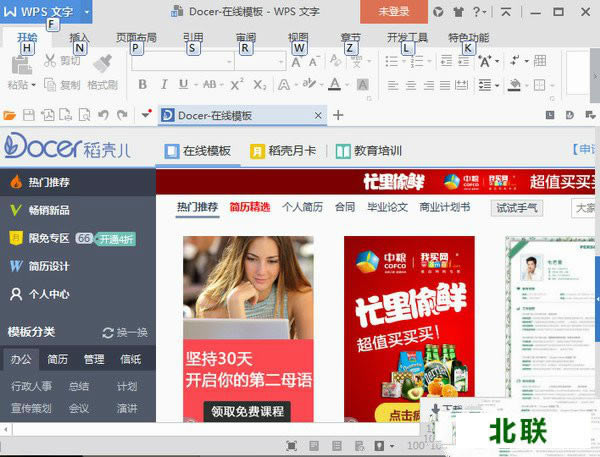
Task: Click the skin (T-shirt) icon in title bar
Action: [458, 11]
